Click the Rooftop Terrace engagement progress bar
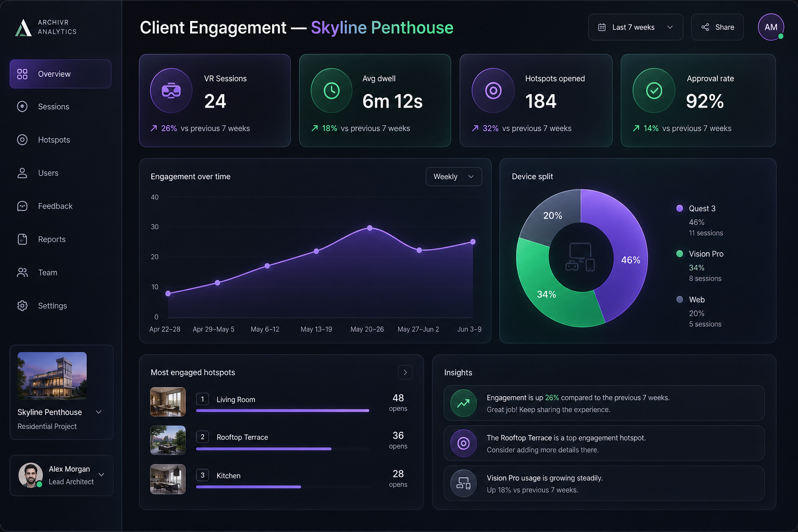 click(263, 449)
